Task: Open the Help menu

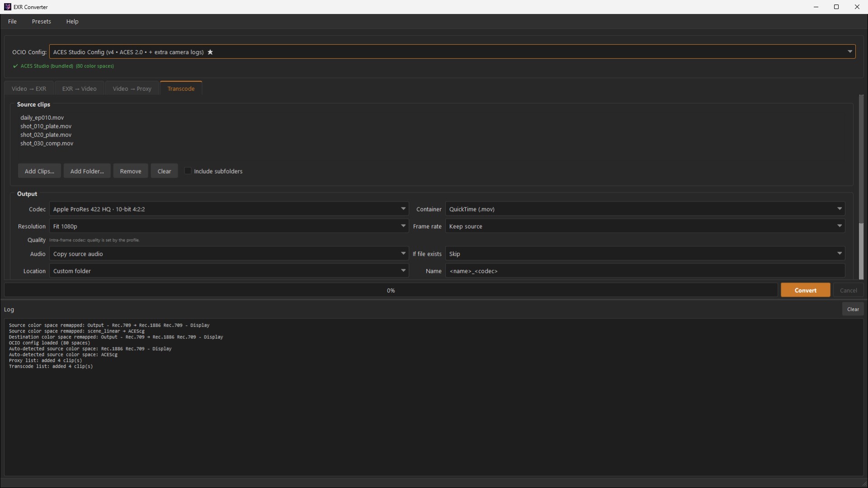Action: tap(72, 21)
